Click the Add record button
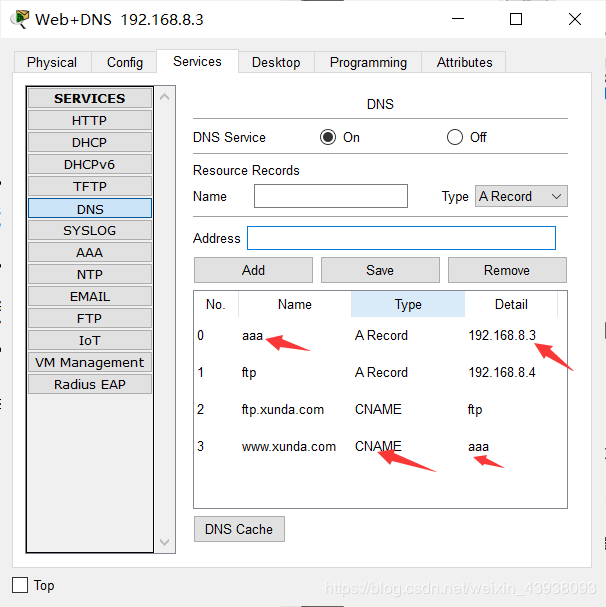The image size is (606, 607). (x=253, y=270)
